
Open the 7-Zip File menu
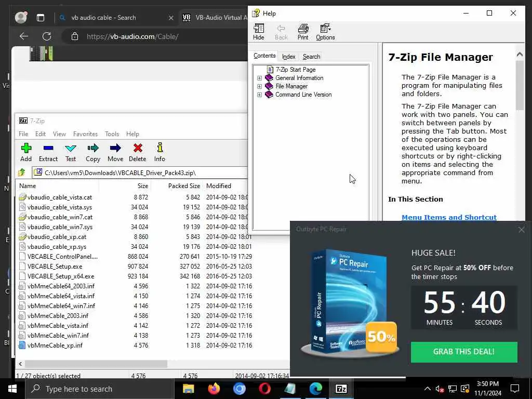23,134
